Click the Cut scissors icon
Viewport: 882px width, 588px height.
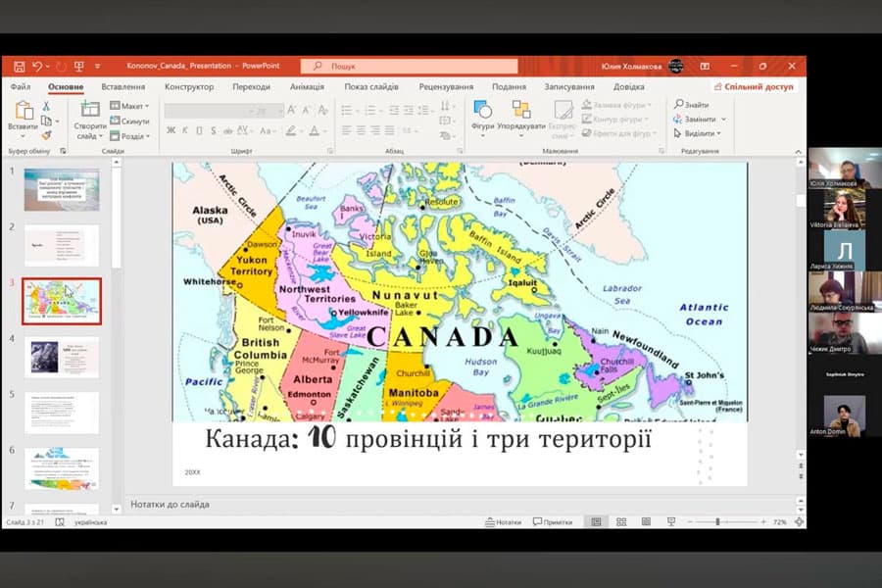46,106
